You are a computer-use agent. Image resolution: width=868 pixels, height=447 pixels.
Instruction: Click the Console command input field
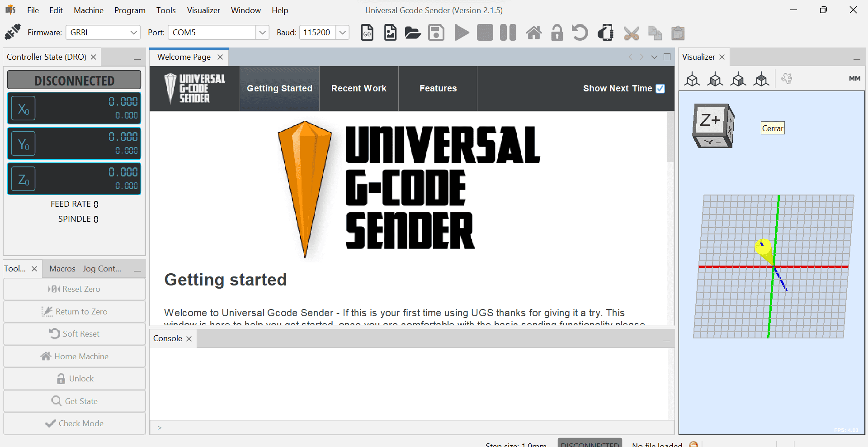412,428
